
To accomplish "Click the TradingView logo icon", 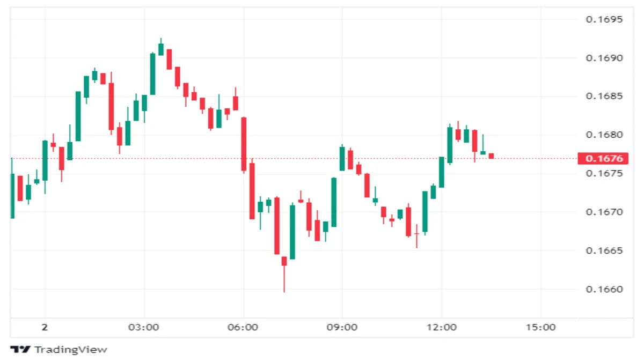I will (x=20, y=350).
